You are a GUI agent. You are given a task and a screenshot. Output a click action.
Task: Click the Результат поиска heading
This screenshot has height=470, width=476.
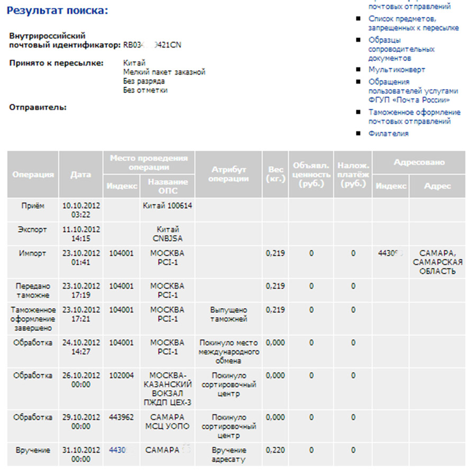(x=57, y=11)
